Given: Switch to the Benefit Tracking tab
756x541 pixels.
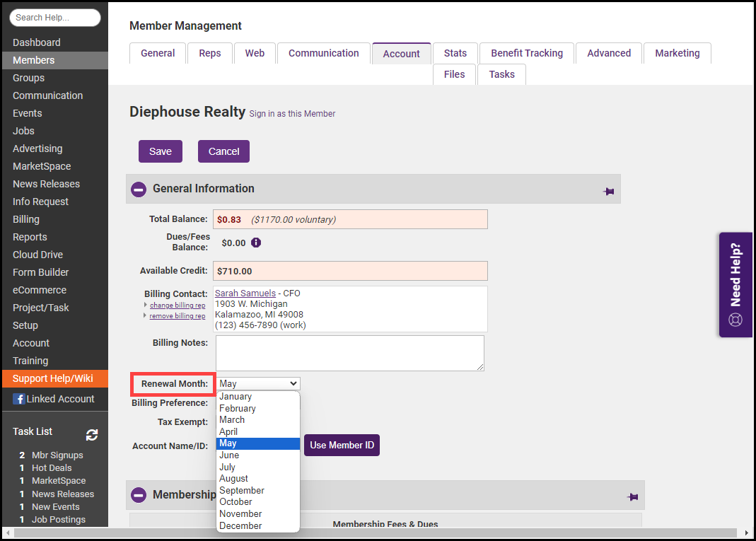Looking at the screenshot, I should (x=527, y=53).
